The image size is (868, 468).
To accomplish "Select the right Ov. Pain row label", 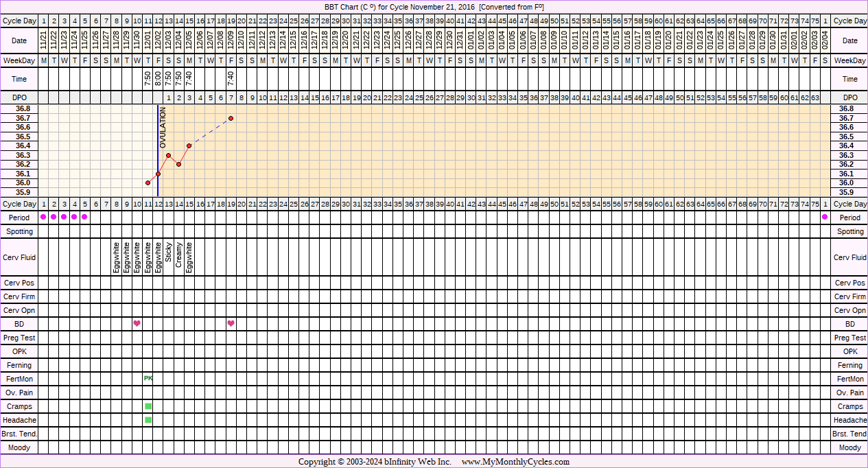I will click(x=849, y=393).
